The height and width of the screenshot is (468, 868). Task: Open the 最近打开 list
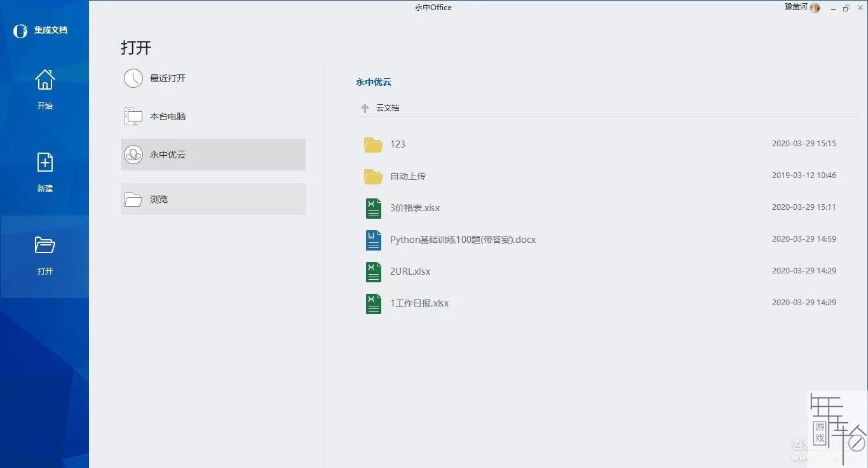pyautogui.click(x=213, y=78)
